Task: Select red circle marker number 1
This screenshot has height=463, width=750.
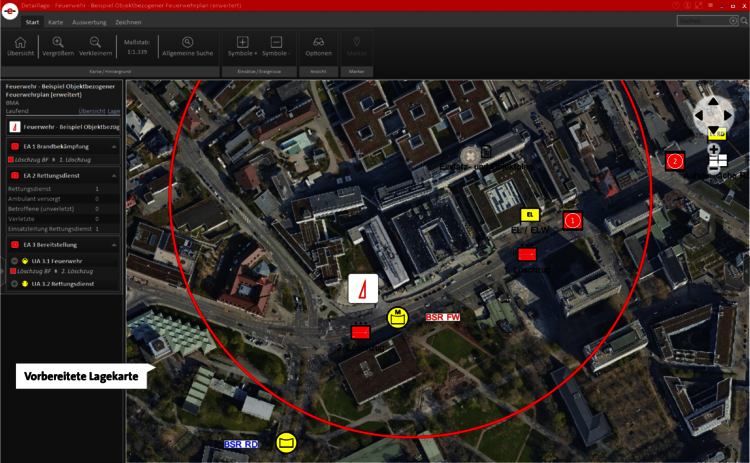Action: pyautogui.click(x=573, y=220)
